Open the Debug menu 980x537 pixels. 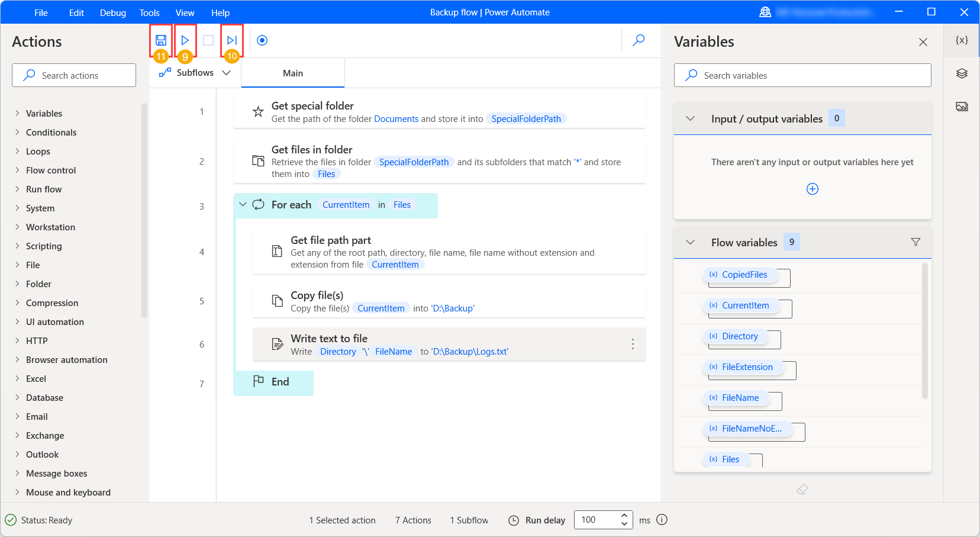pyautogui.click(x=112, y=12)
